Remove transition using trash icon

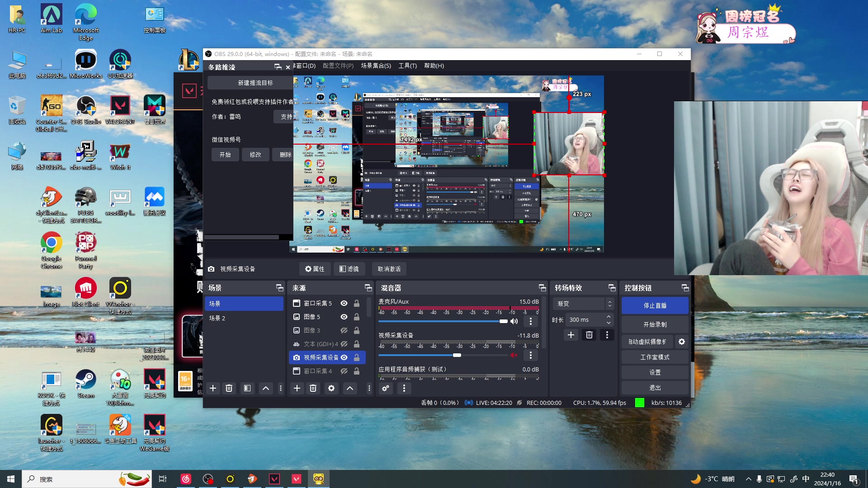(x=589, y=335)
